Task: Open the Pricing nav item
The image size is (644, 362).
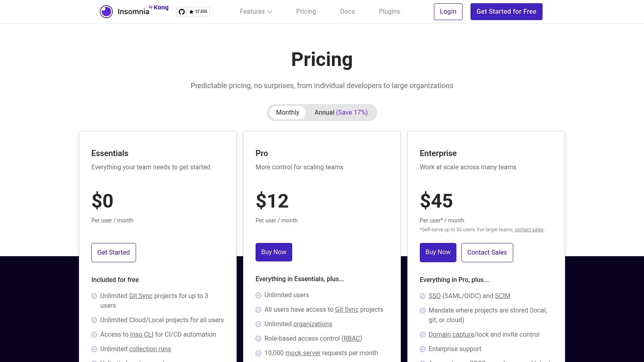Action: point(306,12)
